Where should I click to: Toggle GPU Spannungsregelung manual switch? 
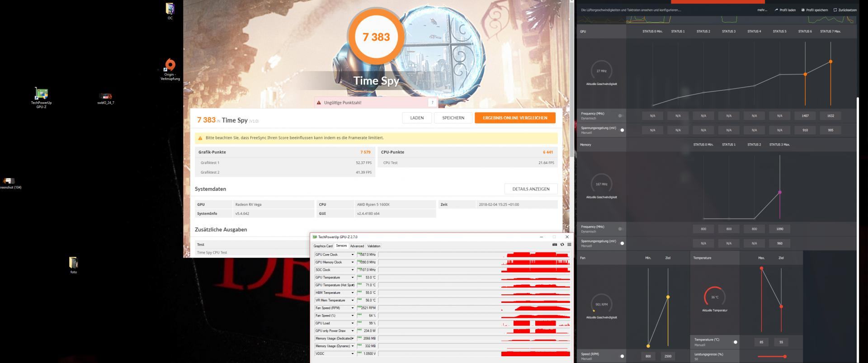pos(622,130)
